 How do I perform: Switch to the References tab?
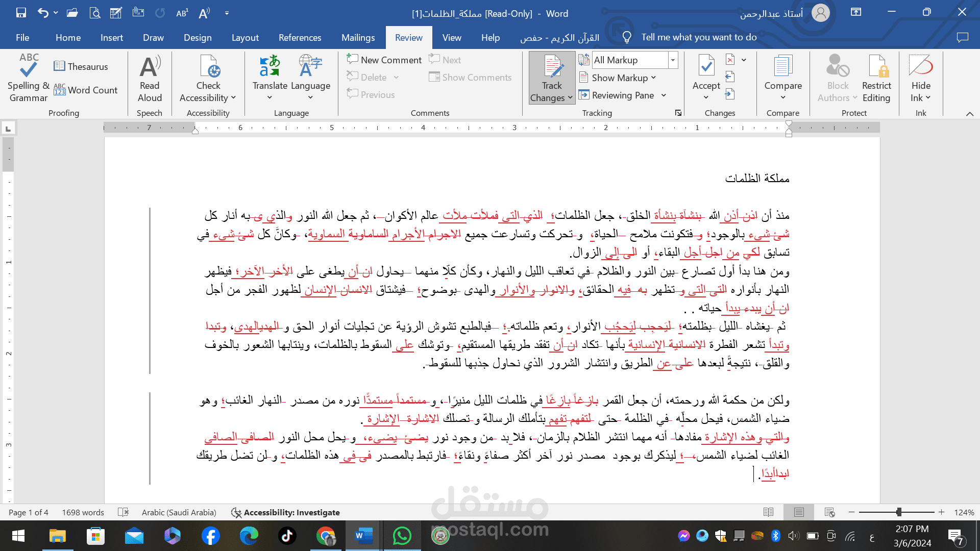[300, 38]
